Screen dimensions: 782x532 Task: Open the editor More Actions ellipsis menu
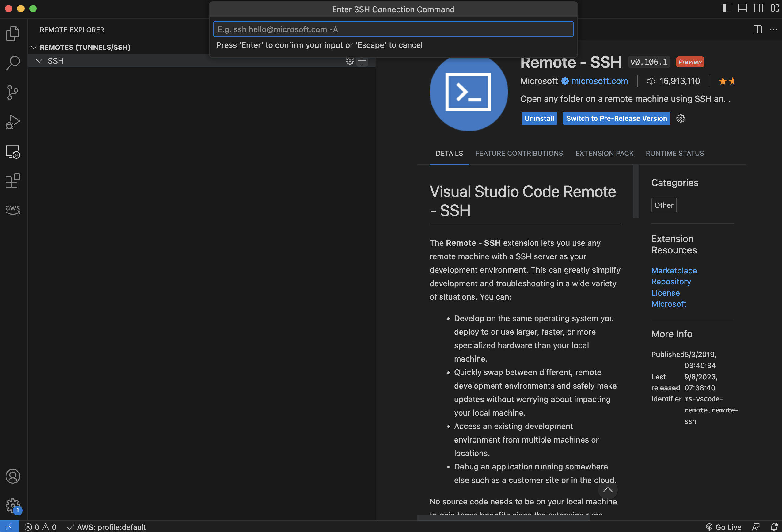[x=773, y=30]
